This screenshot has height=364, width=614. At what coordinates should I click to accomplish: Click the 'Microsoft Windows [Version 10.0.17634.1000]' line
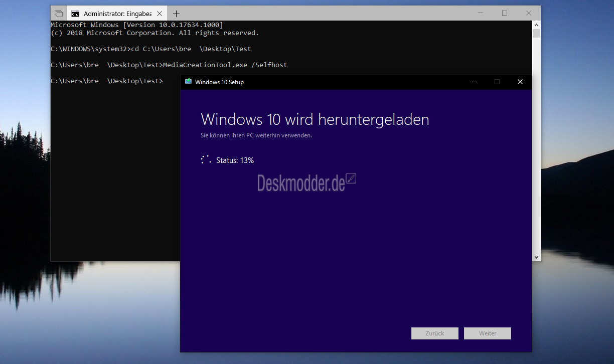pyautogui.click(x=137, y=25)
